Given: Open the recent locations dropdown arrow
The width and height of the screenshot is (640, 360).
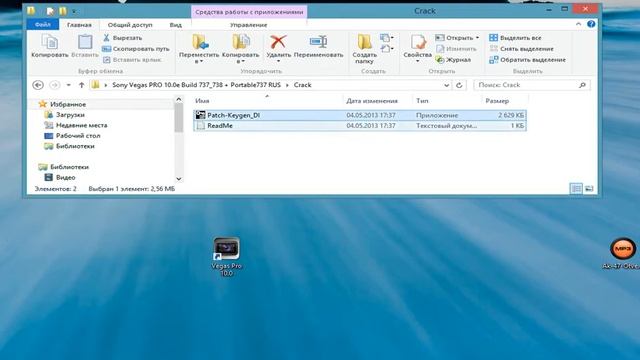Looking at the screenshot, I should point(69,85).
